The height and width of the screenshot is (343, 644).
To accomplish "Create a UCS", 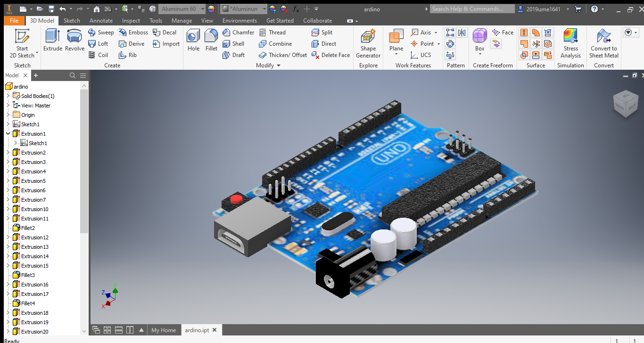I will [x=421, y=55].
